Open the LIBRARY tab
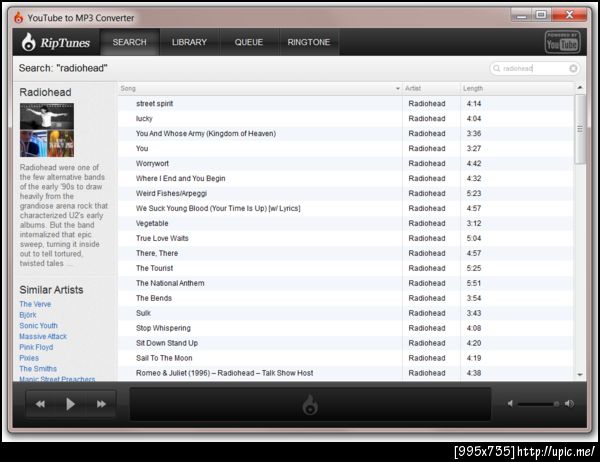The image size is (600, 462). click(x=189, y=42)
